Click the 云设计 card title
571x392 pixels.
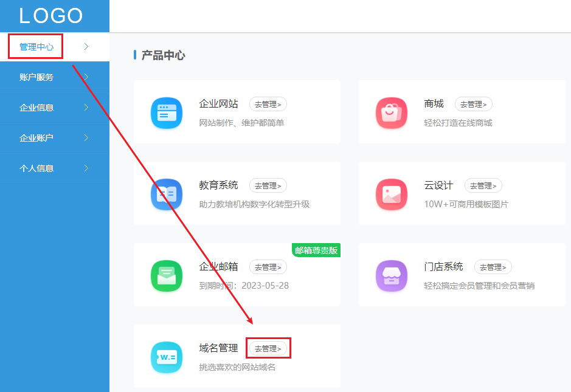coord(438,185)
